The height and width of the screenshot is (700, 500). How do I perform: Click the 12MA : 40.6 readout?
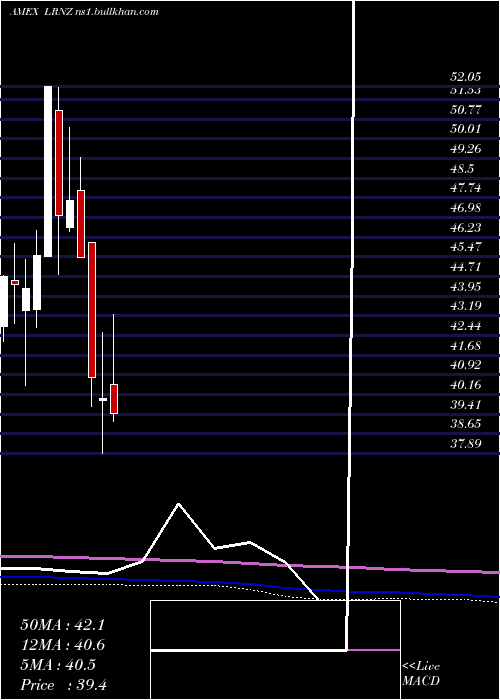(62, 645)
